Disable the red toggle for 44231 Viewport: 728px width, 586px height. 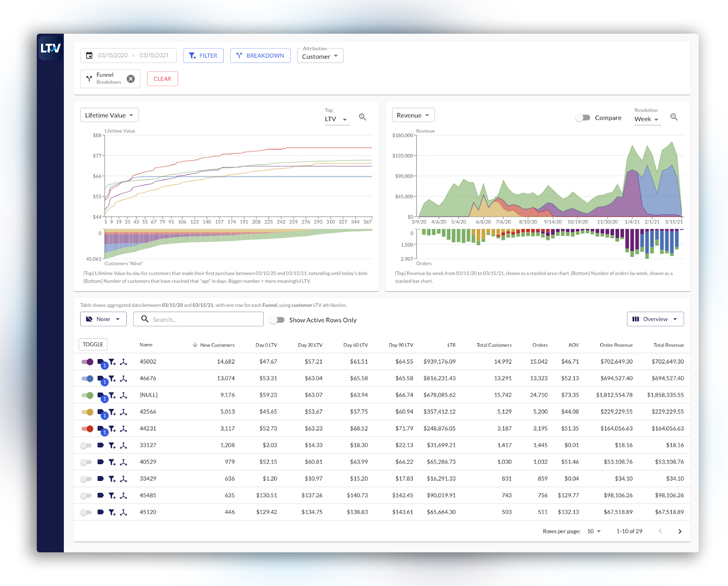click(87, 429)
